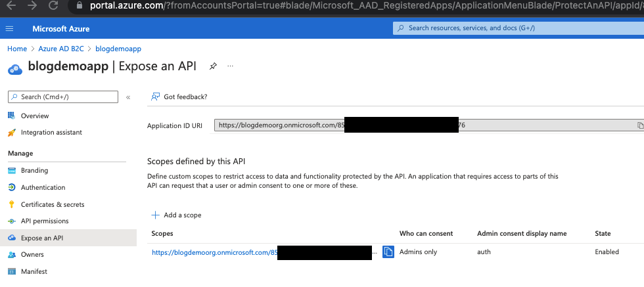Screen dimensions: 644x287
Task: Reload the page with browser refresh icon
Action: tap(53, 5)
